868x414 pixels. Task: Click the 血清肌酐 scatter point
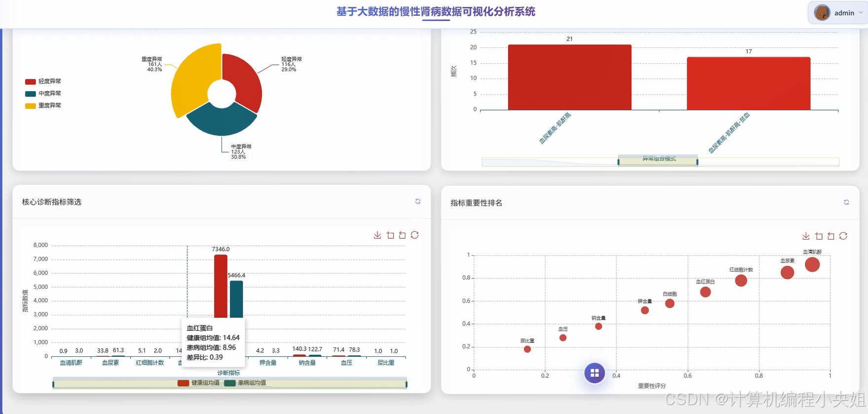[812, 265]
